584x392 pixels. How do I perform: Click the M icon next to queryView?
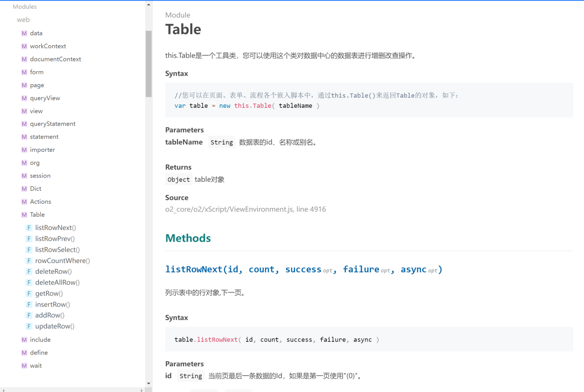[24, 98]
